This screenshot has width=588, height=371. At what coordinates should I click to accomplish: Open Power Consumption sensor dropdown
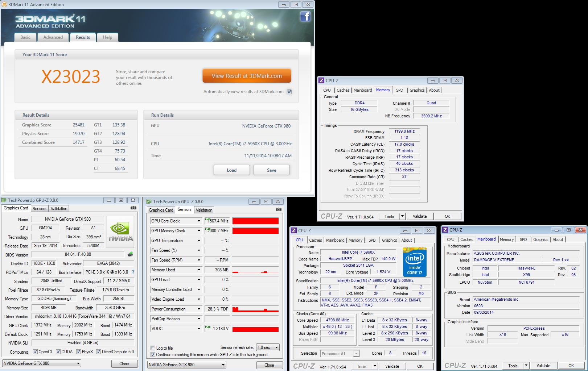[199, 309]
